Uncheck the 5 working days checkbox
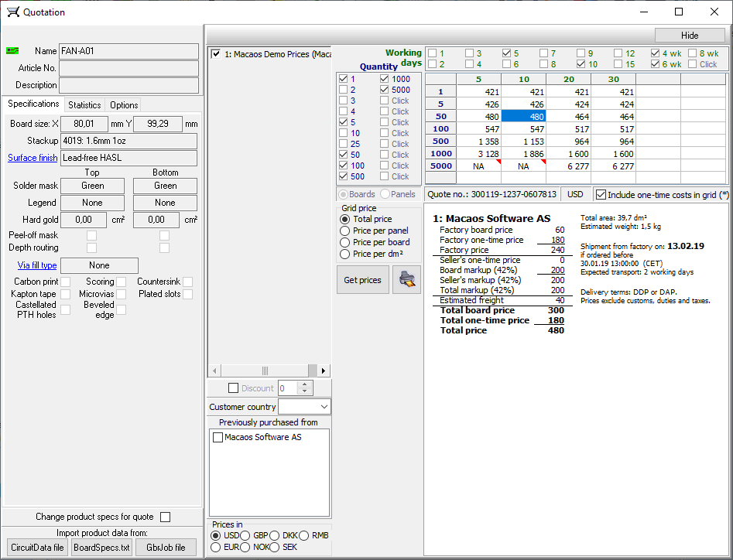 coord(506,53)
